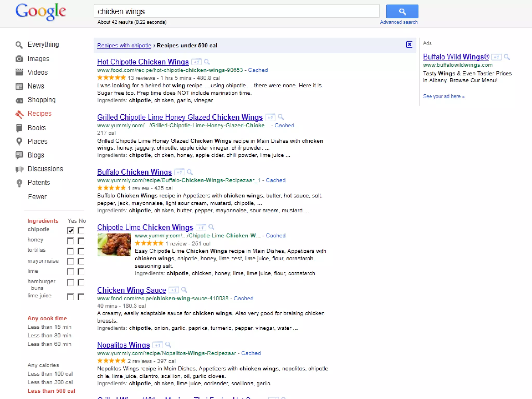This screenshot has height=399, width=532.
Task: Check the mayonnaise No checkbox
Action: (81, 261)
